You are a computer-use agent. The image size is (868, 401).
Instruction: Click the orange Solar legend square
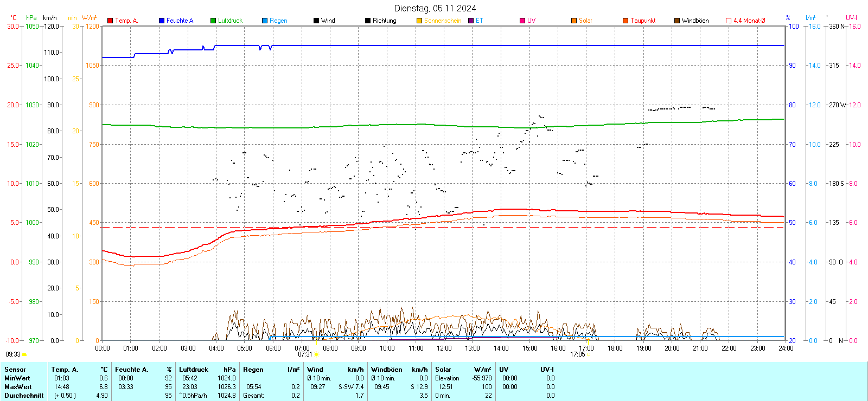[574, 21]
